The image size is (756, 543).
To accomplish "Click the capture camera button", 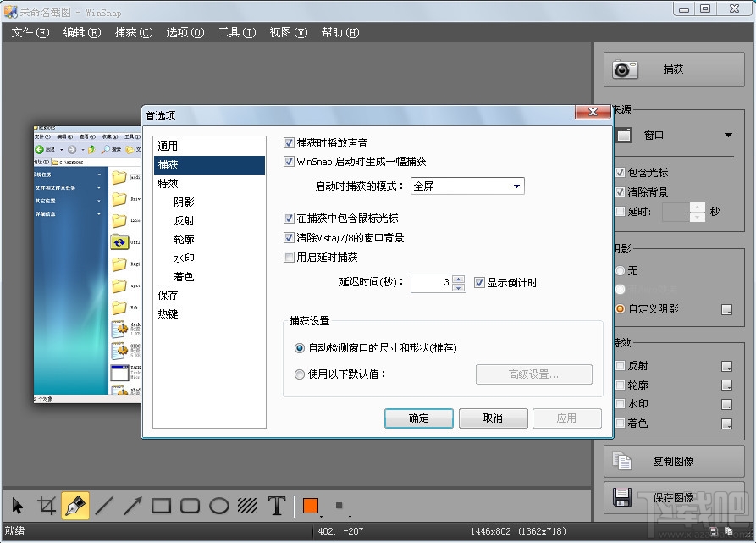I will point(674,69).
